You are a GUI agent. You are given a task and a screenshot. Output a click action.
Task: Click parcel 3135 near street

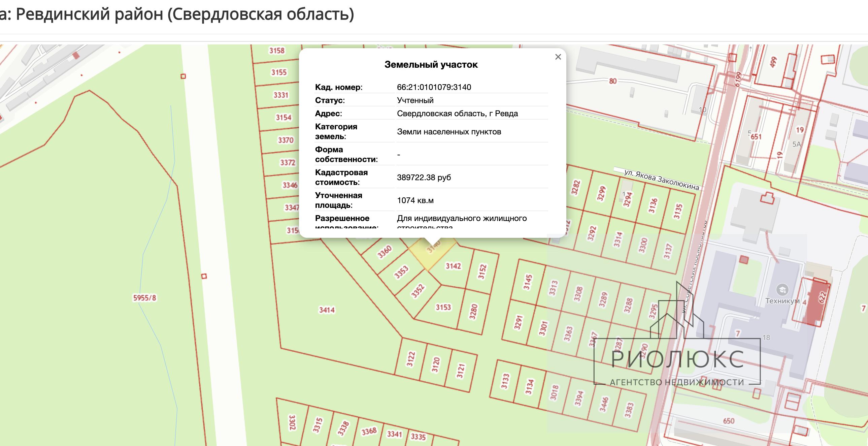coord(678,211)
